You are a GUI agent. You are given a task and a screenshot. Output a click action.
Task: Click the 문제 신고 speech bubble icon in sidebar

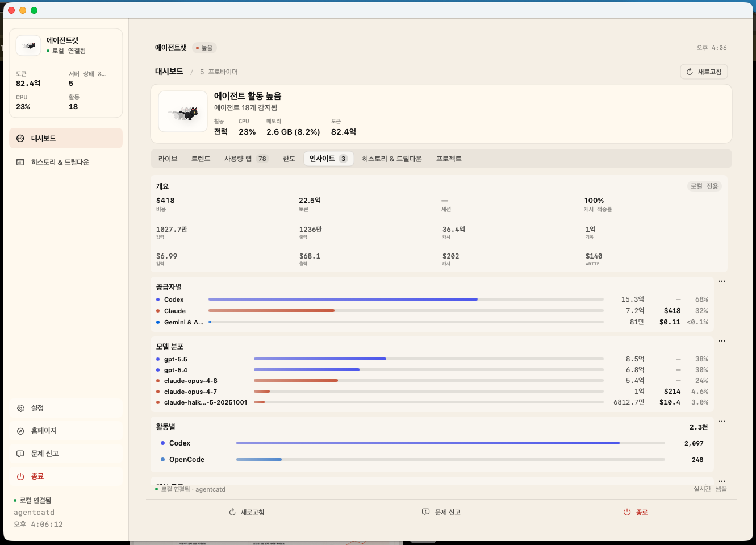coord(20,454)
